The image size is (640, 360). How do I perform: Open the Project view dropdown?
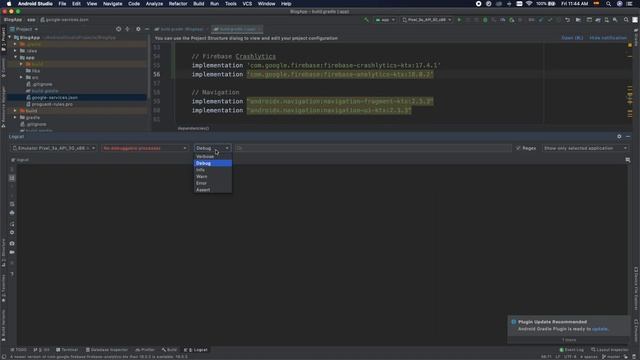click(x=24, y=29)
